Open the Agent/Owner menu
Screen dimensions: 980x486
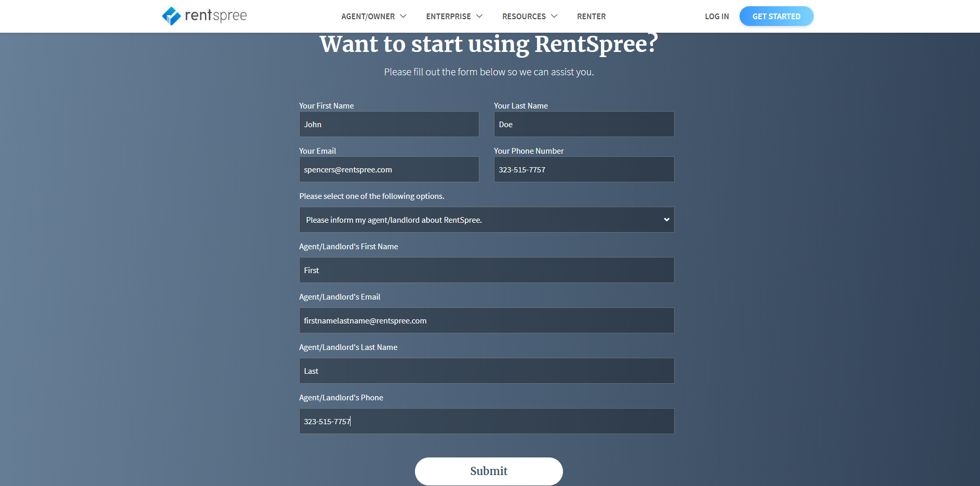pos(368,17)
